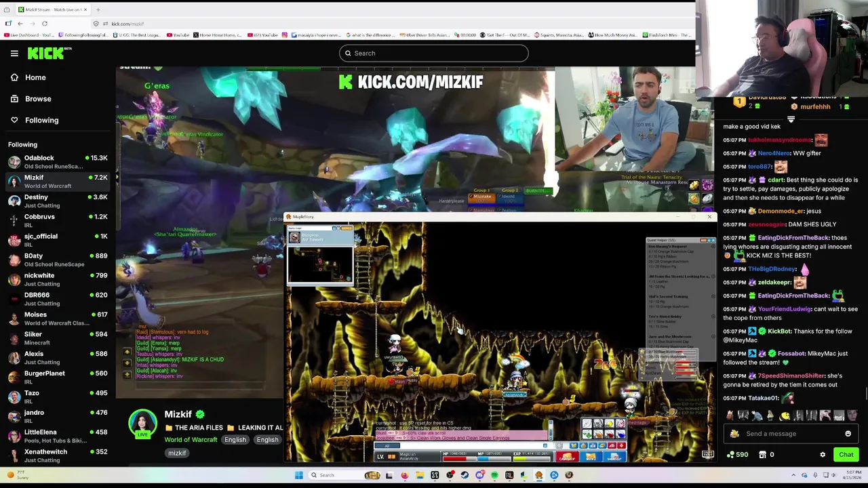This screenshot has width=868, height=488.
Task: Select Mizkif in following list
Action: [x=58, y=181]
